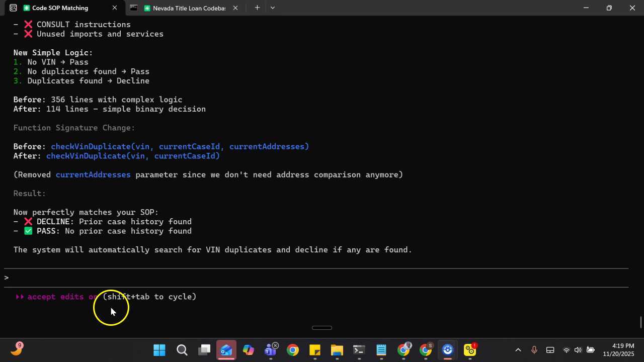Click the 'Before: 356 lines with complex logic' line
The width and height of the screenshot is (644, 362).
pos(98,100)
